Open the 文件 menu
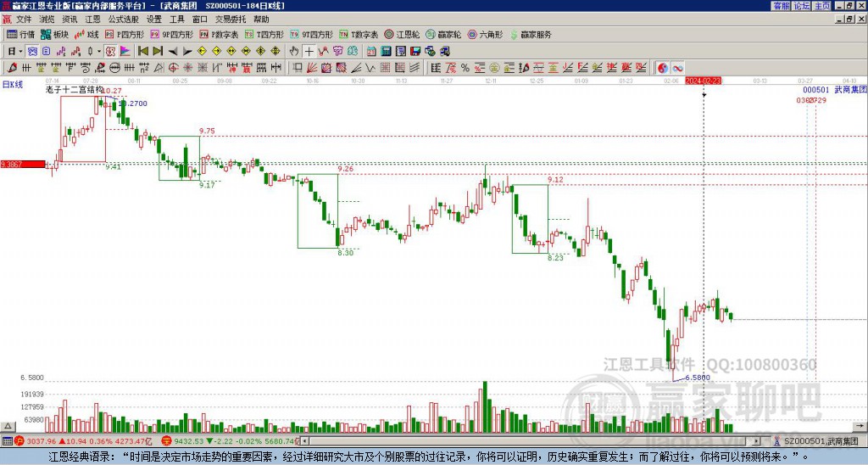The width and height of the screenshot is (868, 465). pyautogui.click(x=24, y=20)
